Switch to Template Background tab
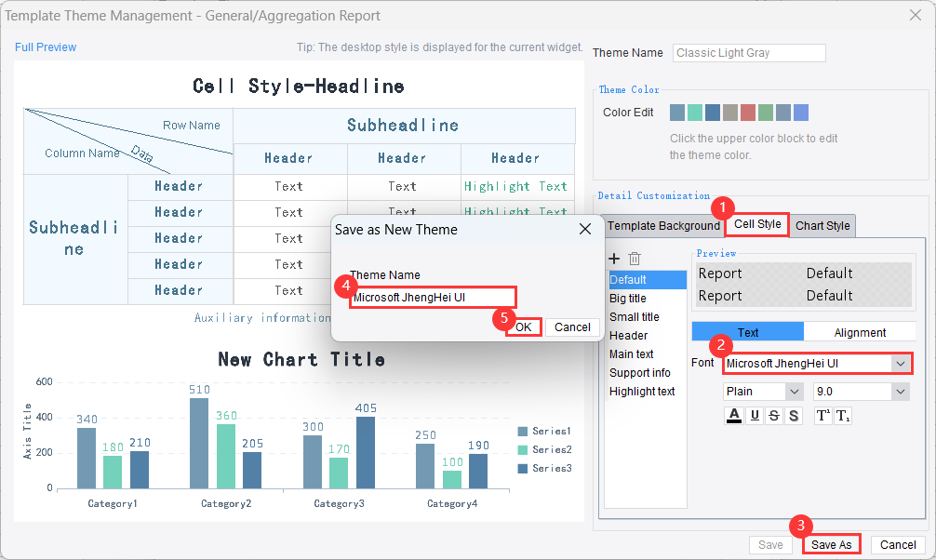Viewport: 936px width, 560px height. point(663,226)
